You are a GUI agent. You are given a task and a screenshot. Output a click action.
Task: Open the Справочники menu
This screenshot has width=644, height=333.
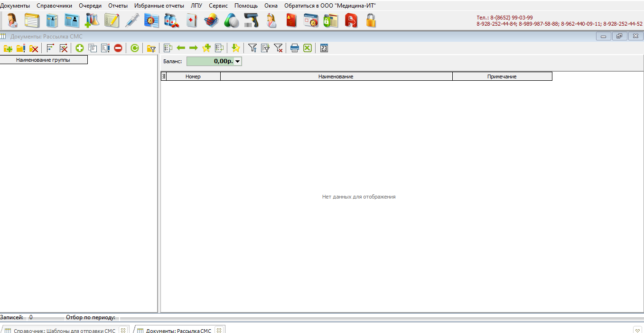coord(54,6)
